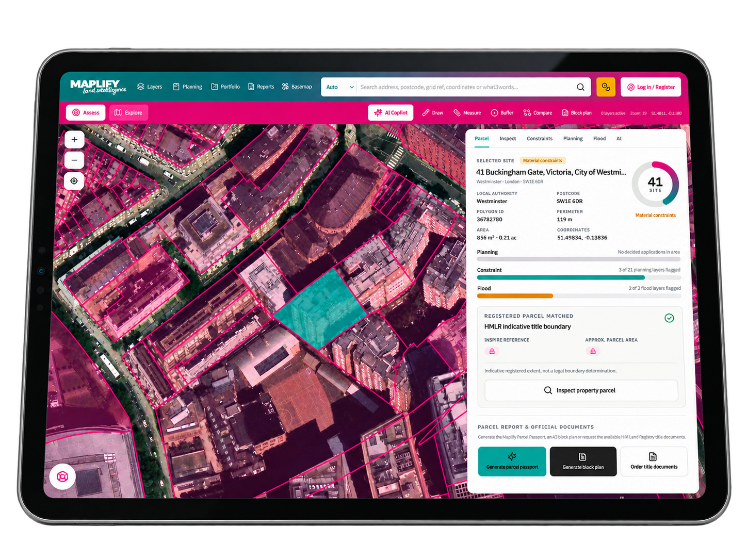This screenshot has width=747, height=560.
Task: Select the Compare tool
Action: (538, 112)
